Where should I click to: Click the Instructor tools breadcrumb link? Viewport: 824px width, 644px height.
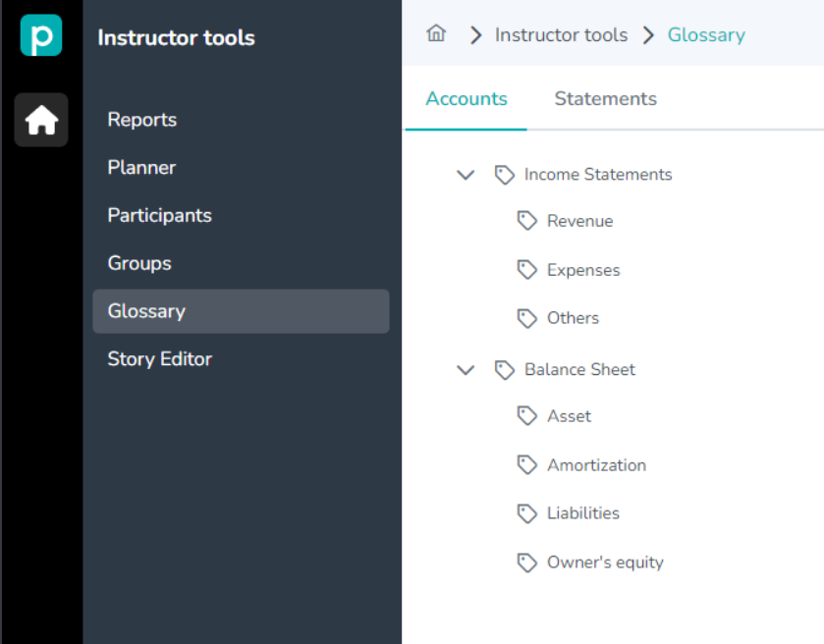561,35
